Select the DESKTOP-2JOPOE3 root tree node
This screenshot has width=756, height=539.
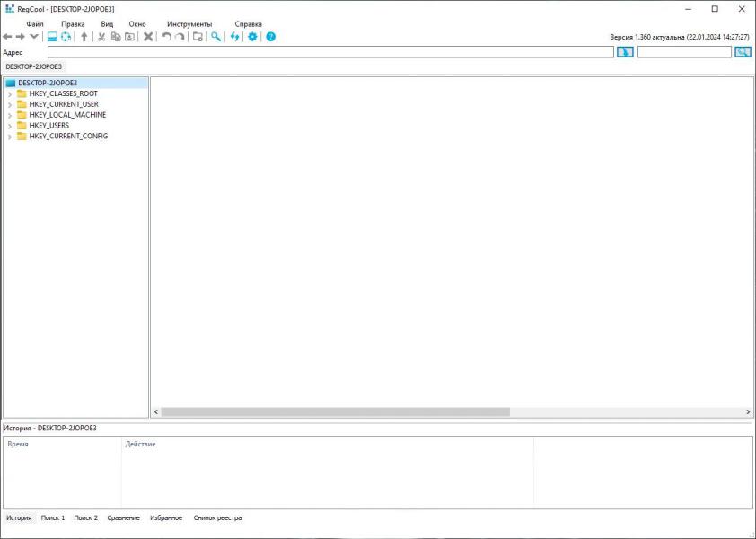(x=48, y=83)
